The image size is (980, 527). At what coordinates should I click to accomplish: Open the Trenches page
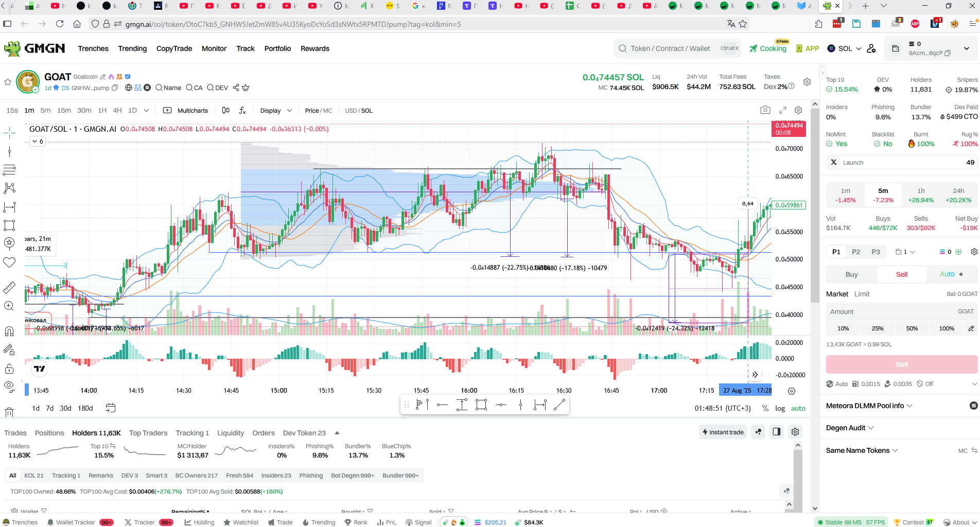93,48
